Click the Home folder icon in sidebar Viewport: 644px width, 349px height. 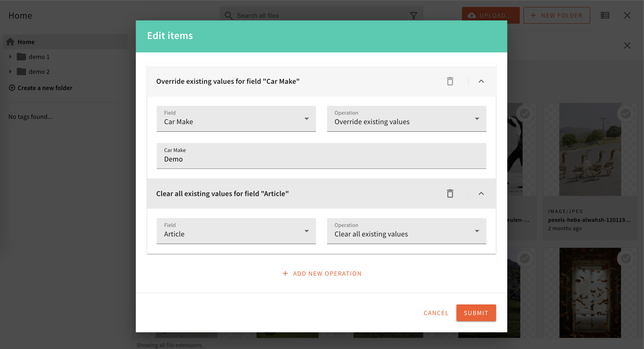coord(10,42)
